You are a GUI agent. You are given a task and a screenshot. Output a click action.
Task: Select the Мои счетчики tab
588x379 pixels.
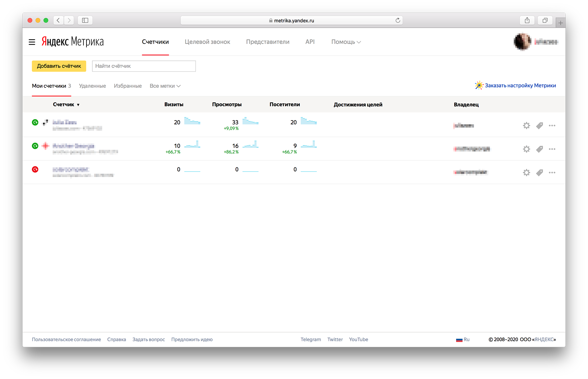tap(51, 86)
